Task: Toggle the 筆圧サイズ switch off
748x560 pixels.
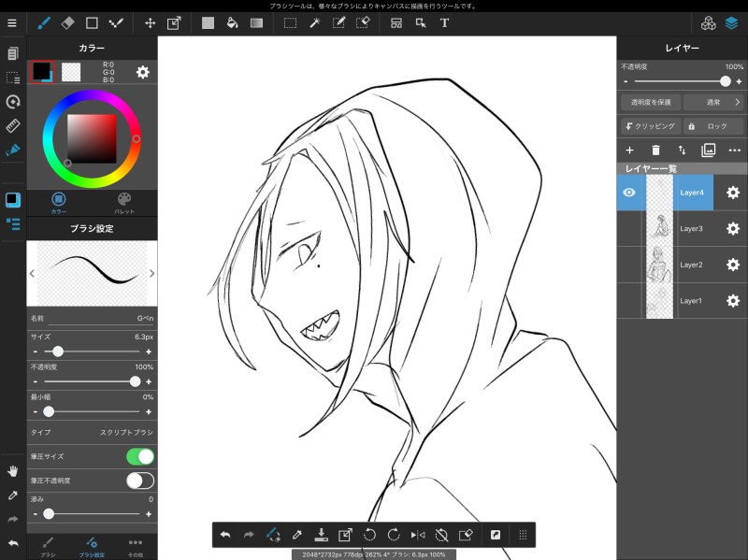Action: point(139,456)
